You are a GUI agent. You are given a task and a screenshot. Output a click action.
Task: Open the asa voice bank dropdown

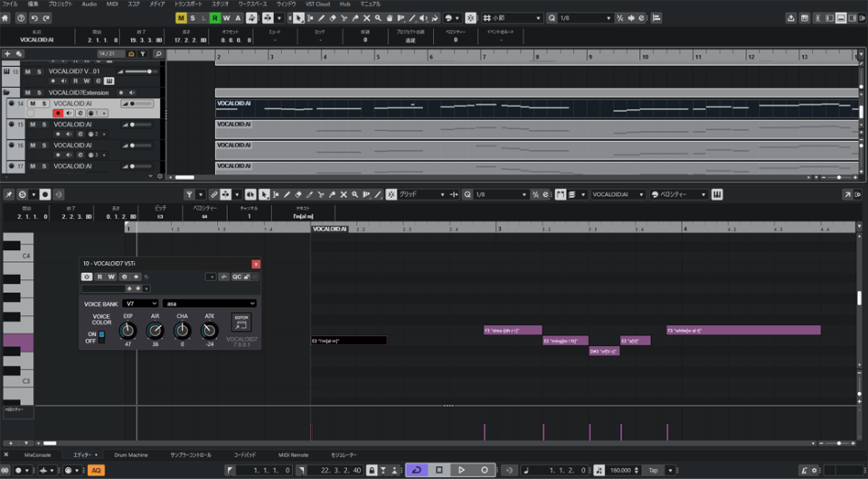click(210, 304)
